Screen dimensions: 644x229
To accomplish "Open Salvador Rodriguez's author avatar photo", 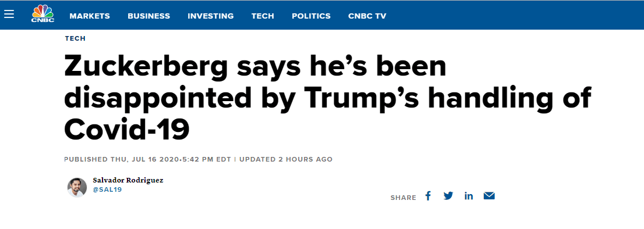I will click(77, 187).
